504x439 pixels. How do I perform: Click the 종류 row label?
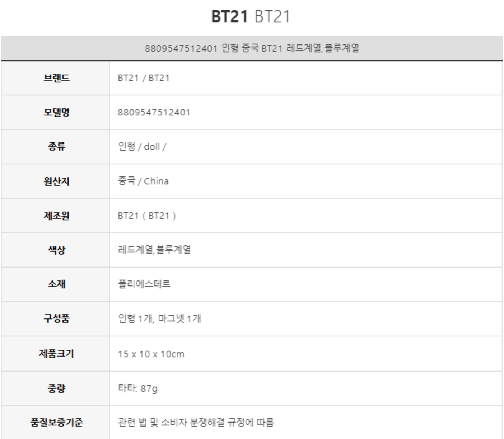56,147
